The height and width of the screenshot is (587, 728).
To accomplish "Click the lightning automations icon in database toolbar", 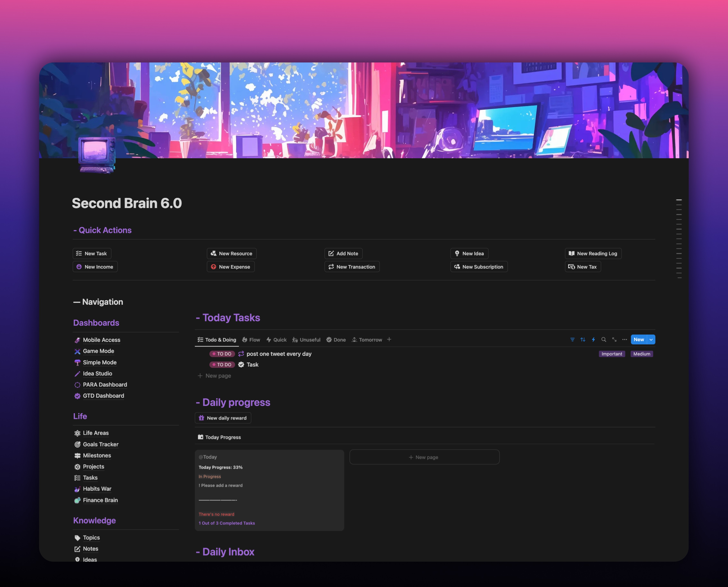I will coord(593,340).
